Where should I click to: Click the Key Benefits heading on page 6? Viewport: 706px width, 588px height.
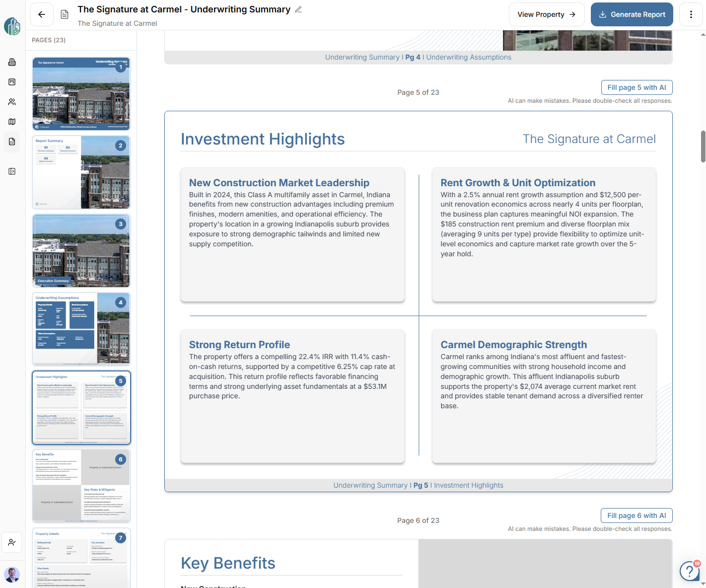[228, 563]
